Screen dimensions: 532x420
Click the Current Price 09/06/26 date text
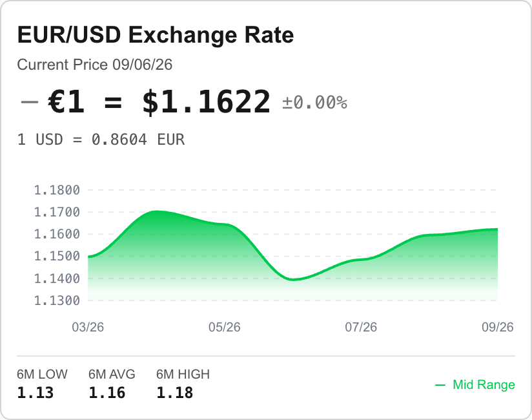tap(95, 65)
